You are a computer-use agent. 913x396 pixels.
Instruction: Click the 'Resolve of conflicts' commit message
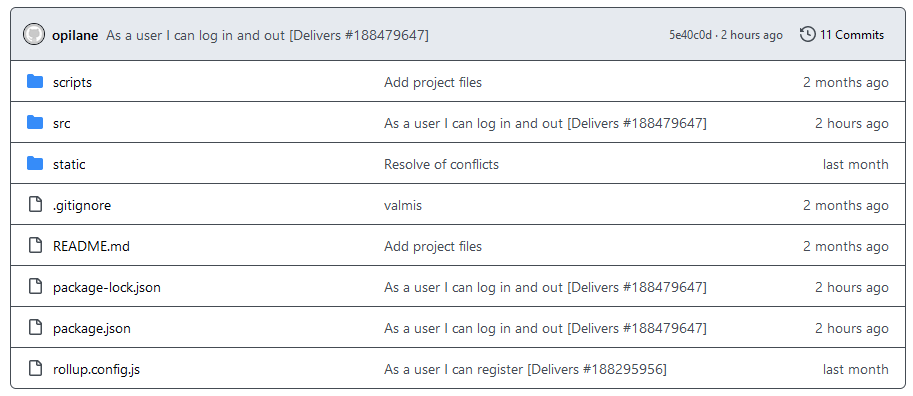pyautogui.click(x=441, y=164)
